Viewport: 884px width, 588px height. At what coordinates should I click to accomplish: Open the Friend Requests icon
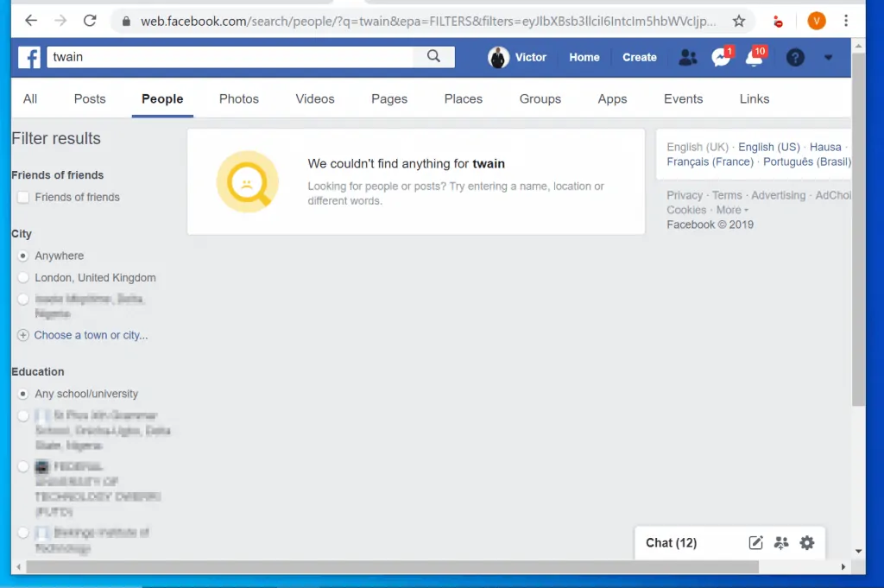coord(687,57)
